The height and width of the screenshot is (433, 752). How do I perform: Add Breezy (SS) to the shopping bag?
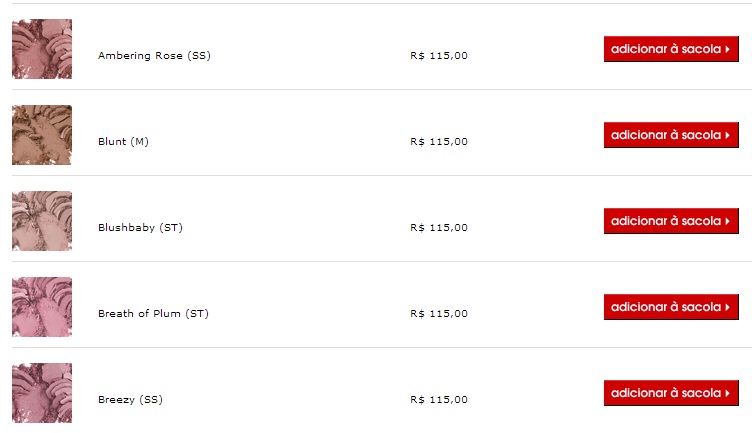670,393
